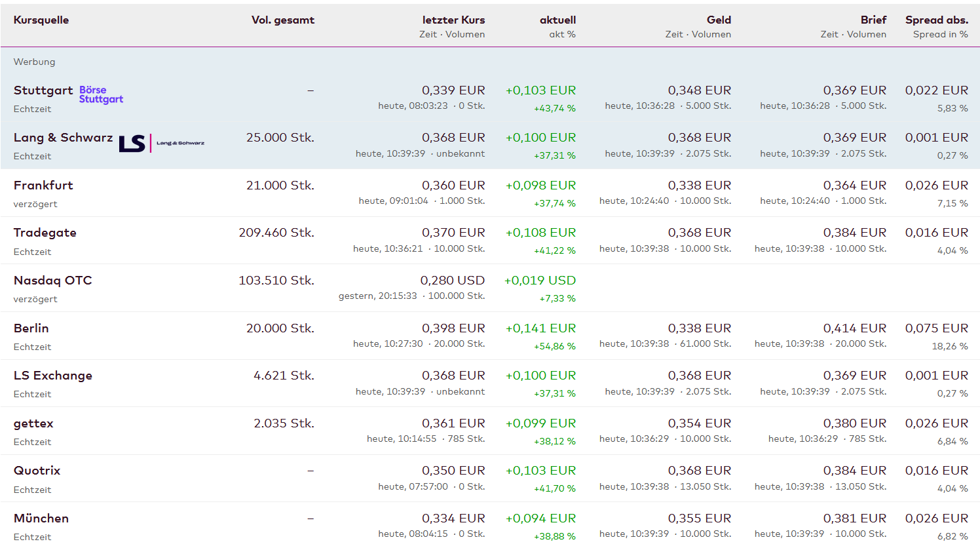Click München spread percentage 6,82 %
Viewport: 980px width, 548px height.
tap(952, 536)
